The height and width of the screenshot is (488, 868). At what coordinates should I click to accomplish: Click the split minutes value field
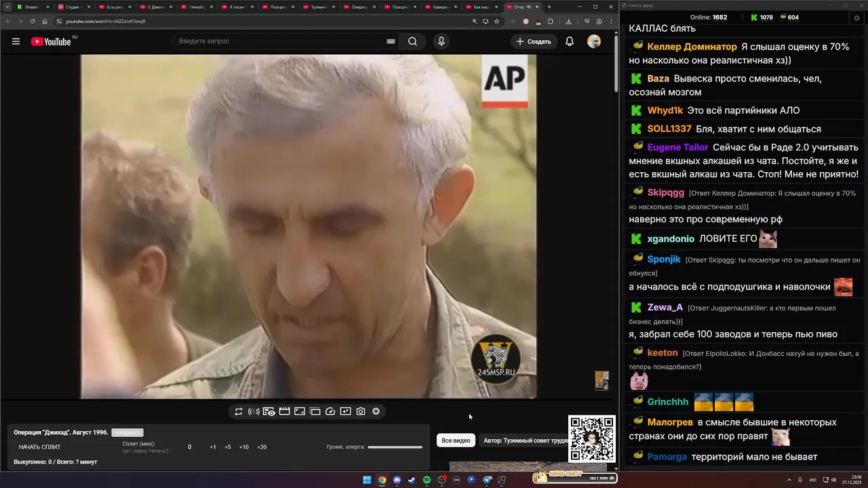point(189,447)
